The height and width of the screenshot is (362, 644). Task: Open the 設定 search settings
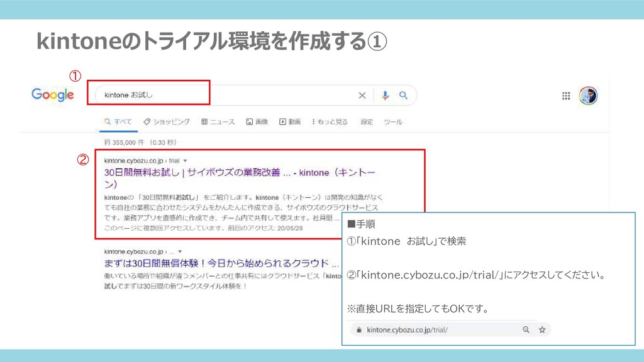click(x=367, y=122)
